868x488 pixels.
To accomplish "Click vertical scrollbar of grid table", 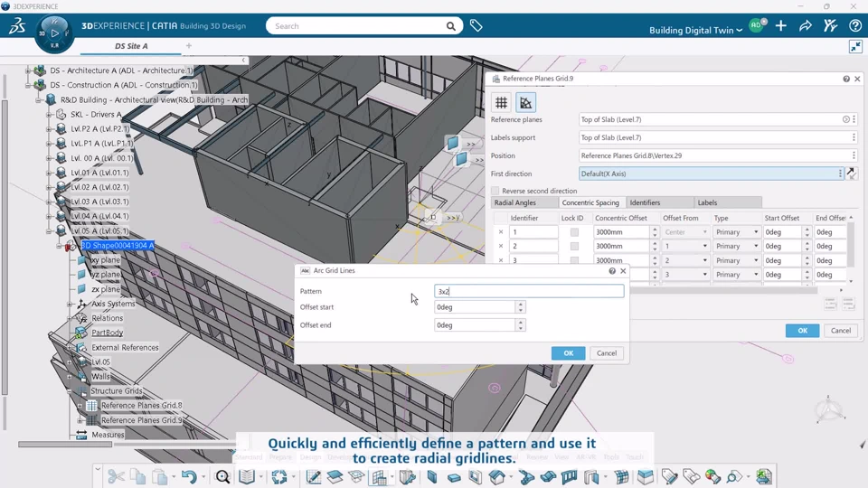I will [851, 246].
